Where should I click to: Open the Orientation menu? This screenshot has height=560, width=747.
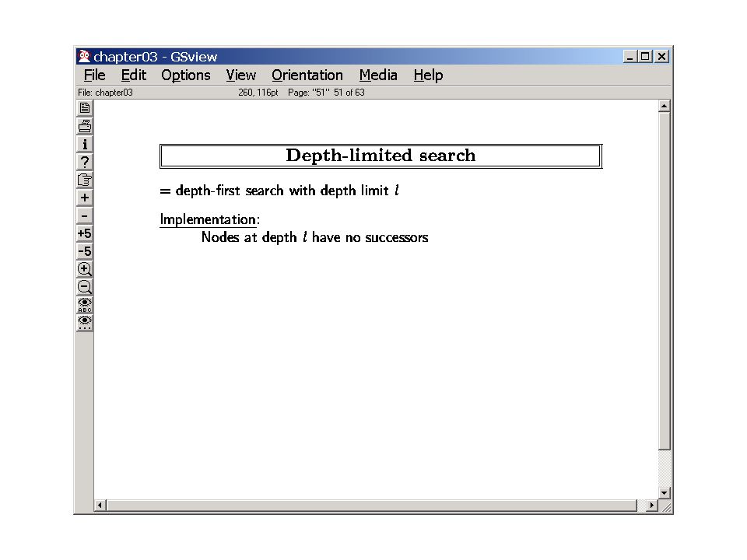tap(307, 75)
